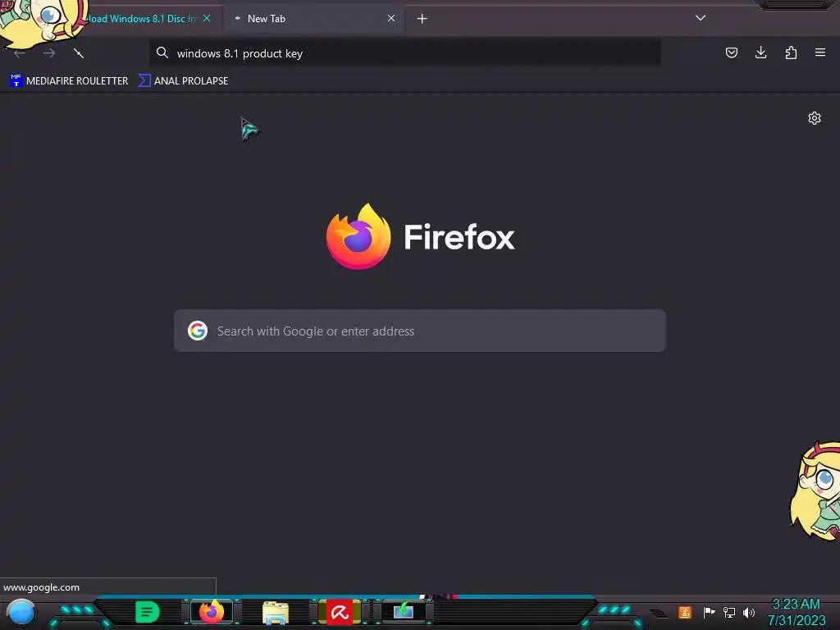The width and height of the screenshot is (840, 630).
Task: Click the address bar with windows 8.1 product key
Action: tap(404, 53)
